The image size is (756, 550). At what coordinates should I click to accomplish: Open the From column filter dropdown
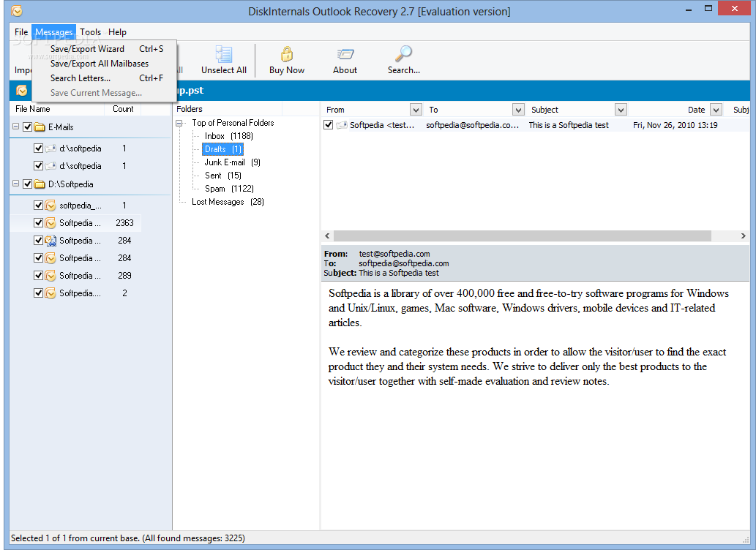click(x=416, y=110)
